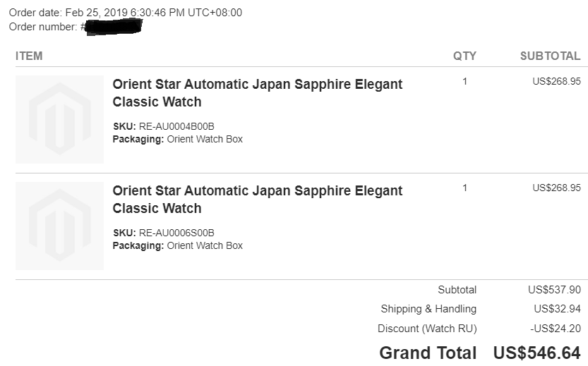Click the Subtotal US$537.90 amount
Screen dimensions: 588x366
tap(554, 290)
